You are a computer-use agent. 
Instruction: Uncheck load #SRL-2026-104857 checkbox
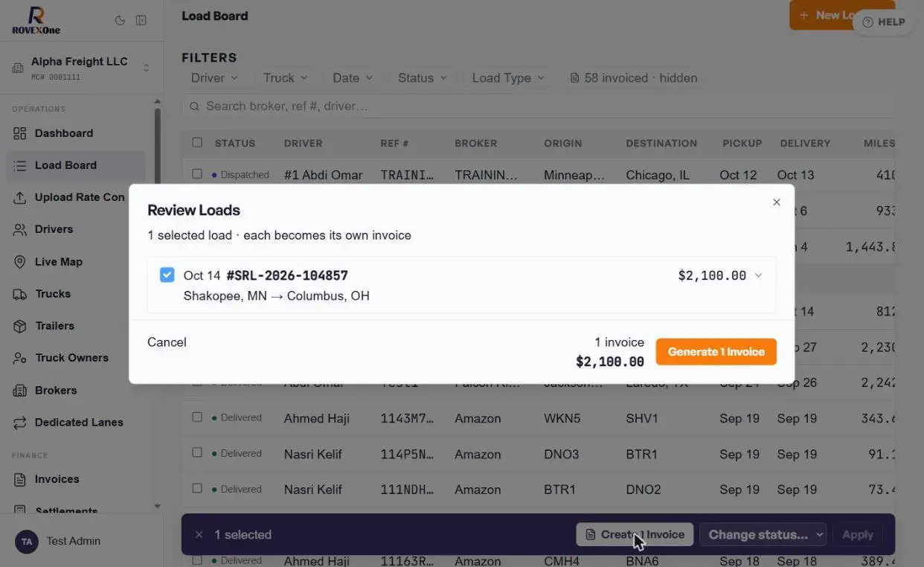tap(167, 275)
